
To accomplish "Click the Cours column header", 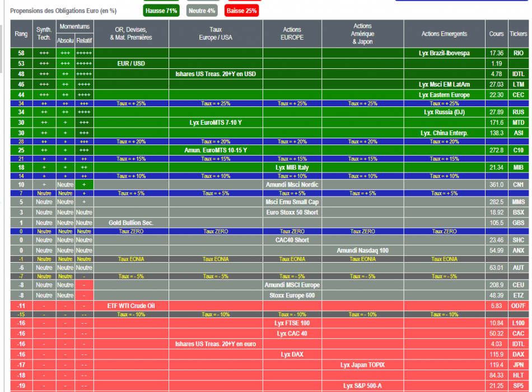I will click(x=496, y=34).
